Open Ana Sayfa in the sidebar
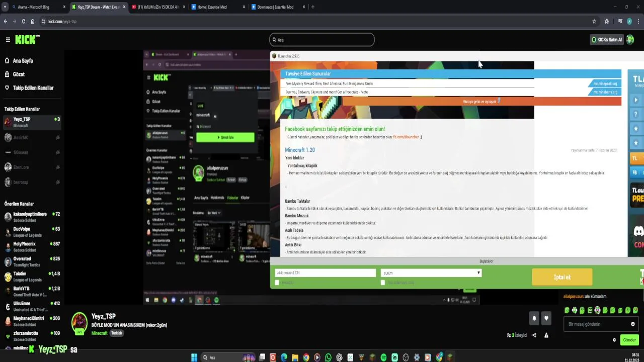This screenshot has width=644, height=362. pos(23,61)
